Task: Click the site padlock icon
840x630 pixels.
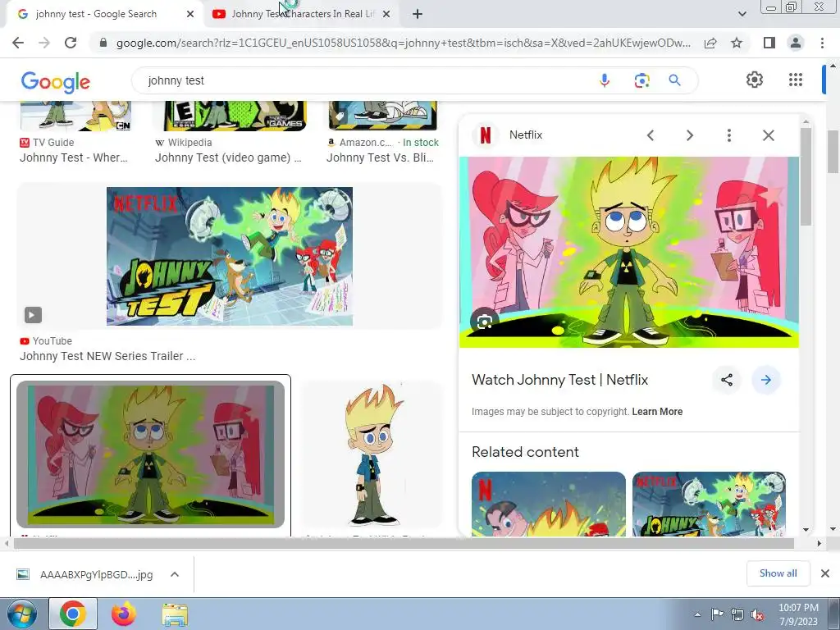Action: click(x=103, y=43)
